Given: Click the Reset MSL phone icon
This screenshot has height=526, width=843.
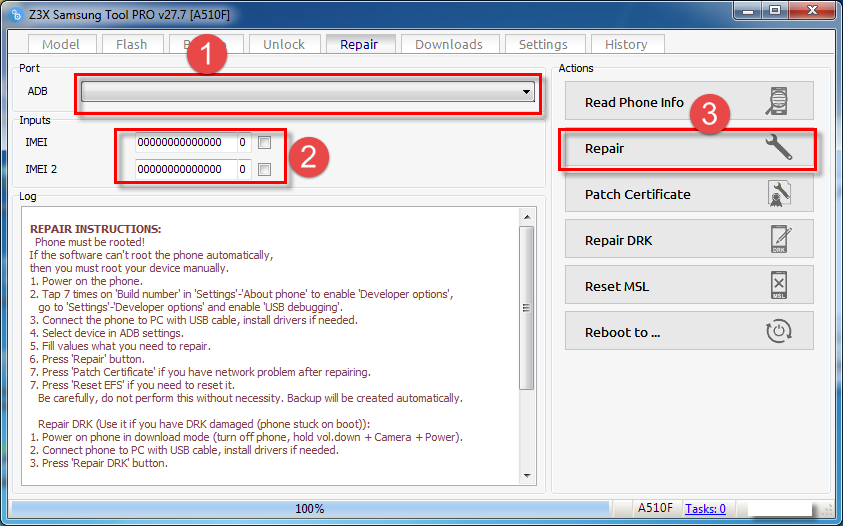Looking at the screenshot, I should pyautogui.click(x=778, y=285).
